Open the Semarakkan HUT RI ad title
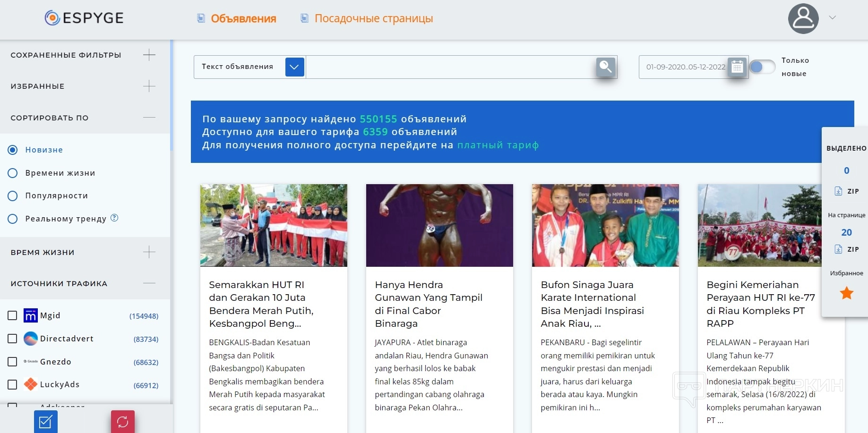This screenshot has width=868, height=433. tap(261, 304)
